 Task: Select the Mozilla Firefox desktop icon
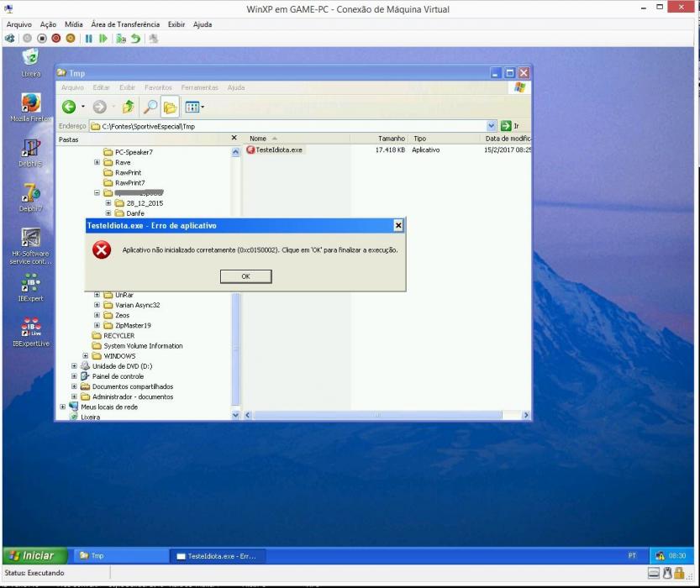[x=31, y=108]
